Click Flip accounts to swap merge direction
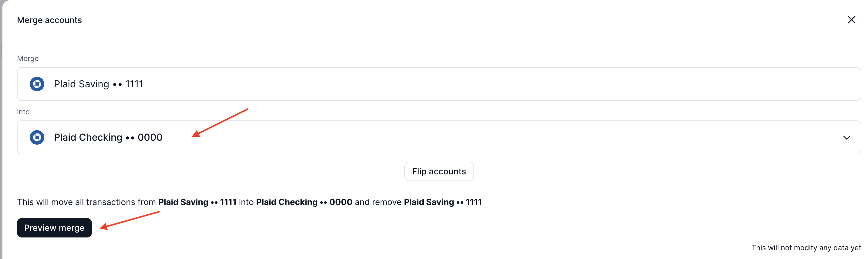Screen dimensions: 868x259 [x=439, y=171]
